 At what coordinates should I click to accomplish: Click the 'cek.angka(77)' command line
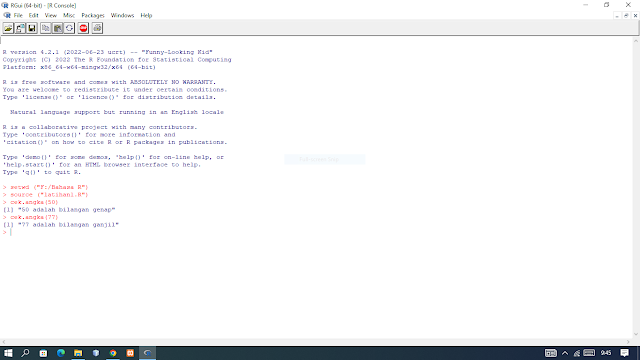[31, 217]
